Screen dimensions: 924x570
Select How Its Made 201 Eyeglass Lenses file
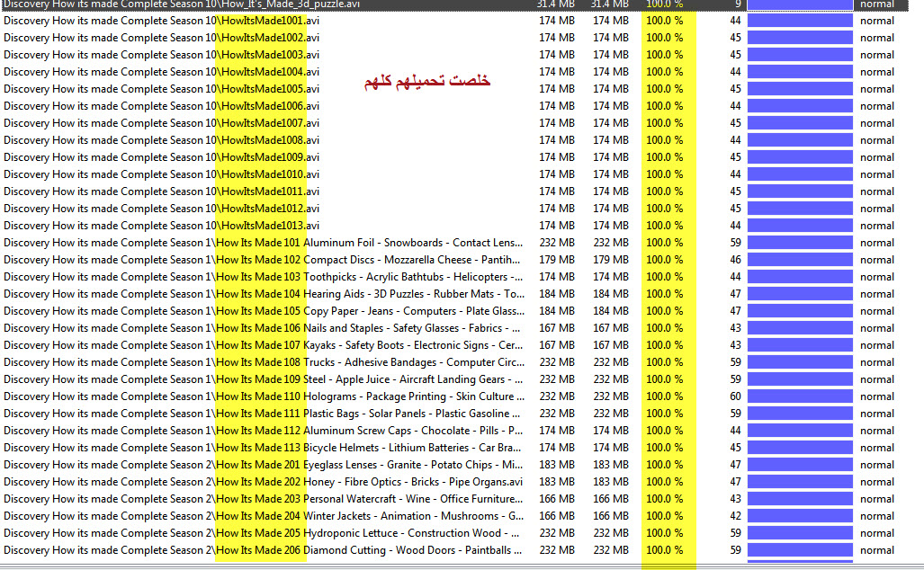click(264, 465)
